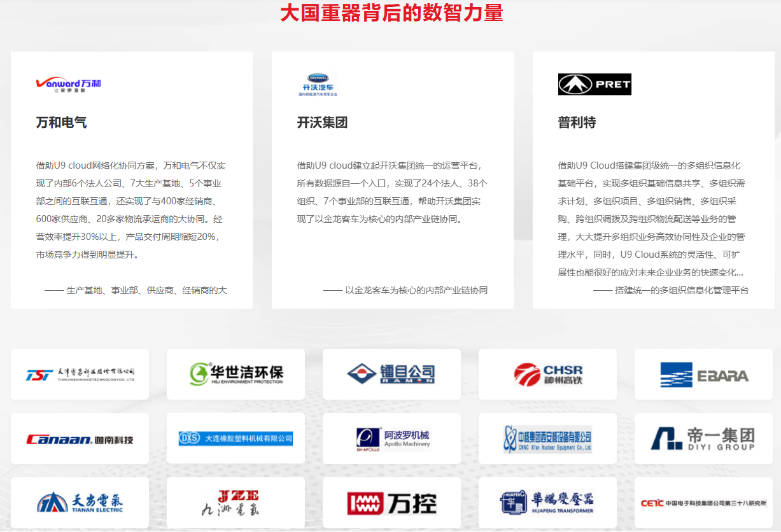Click the PRET logo image
The width and height of the screenshot is (781, 532).
(x=595, y=85)
